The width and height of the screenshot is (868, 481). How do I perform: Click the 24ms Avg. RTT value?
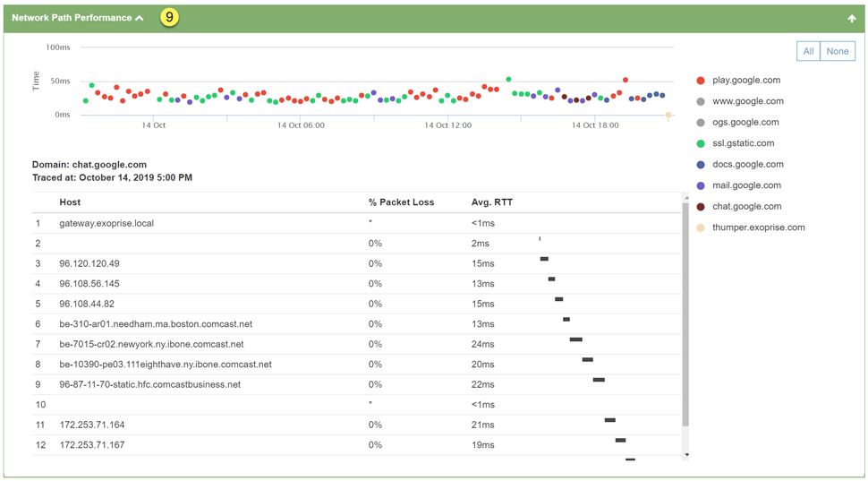point(482,344)
